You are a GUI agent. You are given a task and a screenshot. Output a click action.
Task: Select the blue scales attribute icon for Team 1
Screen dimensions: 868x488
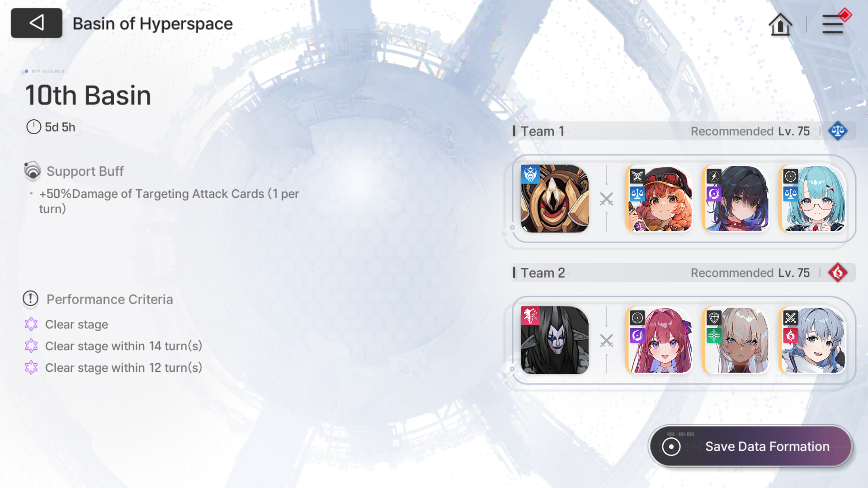point(838,131)
